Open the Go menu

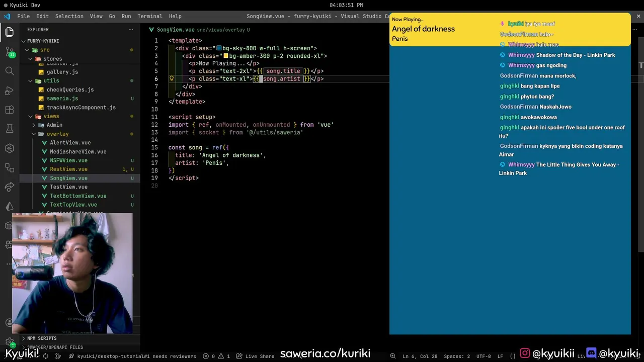coord(112,16)
